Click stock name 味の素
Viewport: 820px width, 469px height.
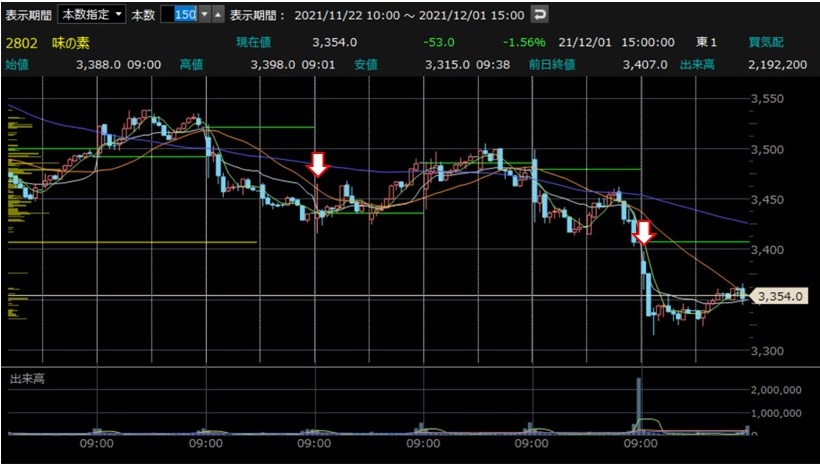click(71, 43)
